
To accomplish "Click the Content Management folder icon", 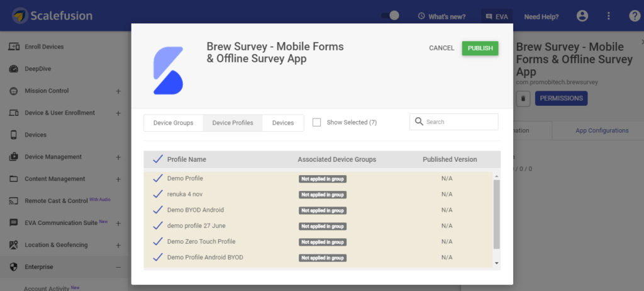I will pyautogui.click(x=14, y=179).
